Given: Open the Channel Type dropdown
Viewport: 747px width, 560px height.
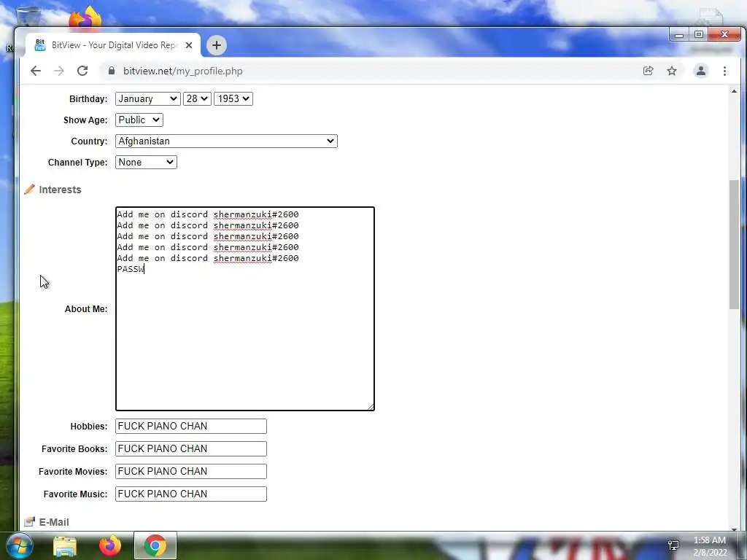Looking at the screenshot, I should [x=146, y=163].
